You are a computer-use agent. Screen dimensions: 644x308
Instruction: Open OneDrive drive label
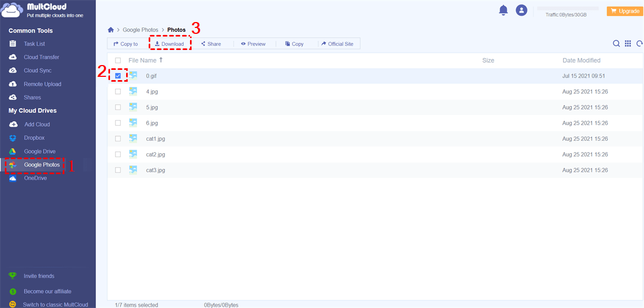pyautogui.click(x=35, y=178)
